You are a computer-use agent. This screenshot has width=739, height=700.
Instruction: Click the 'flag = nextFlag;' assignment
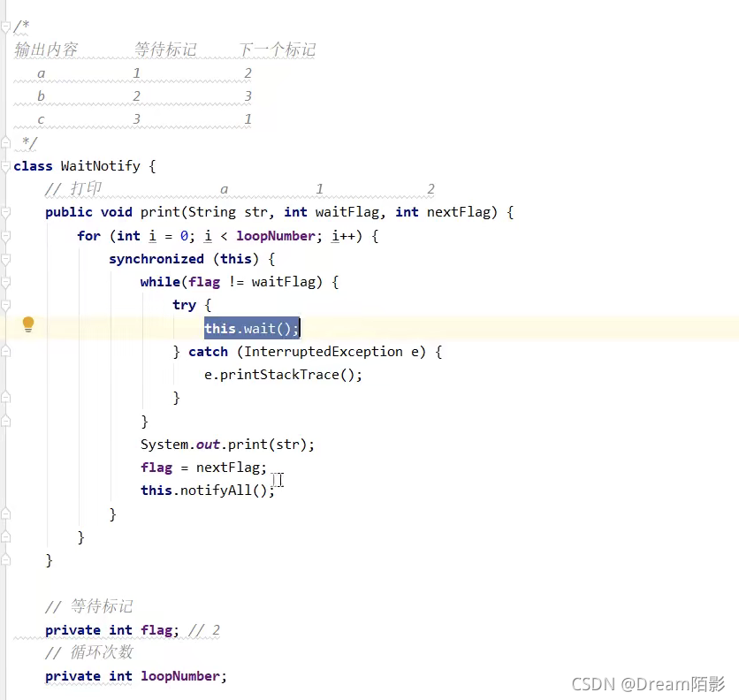tap(203, 468)
